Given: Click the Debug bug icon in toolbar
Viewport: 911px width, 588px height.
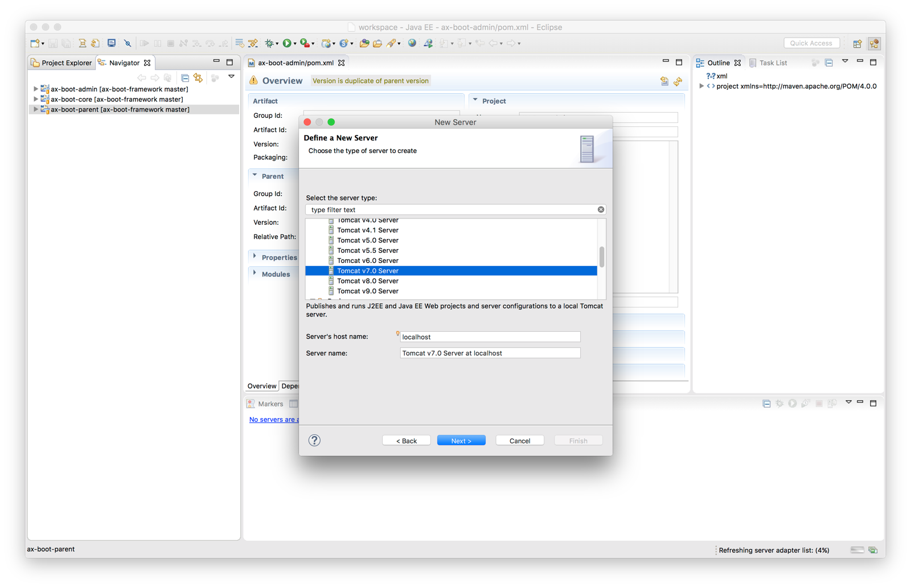Looking at the screenshot, I should point(269,43).
